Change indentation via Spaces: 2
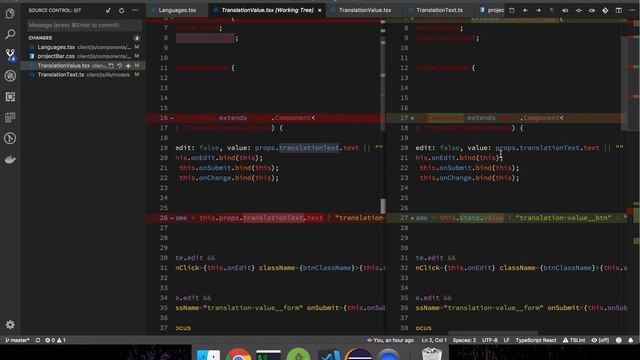Viewport: 640px width, 360px height. (464, 340)
